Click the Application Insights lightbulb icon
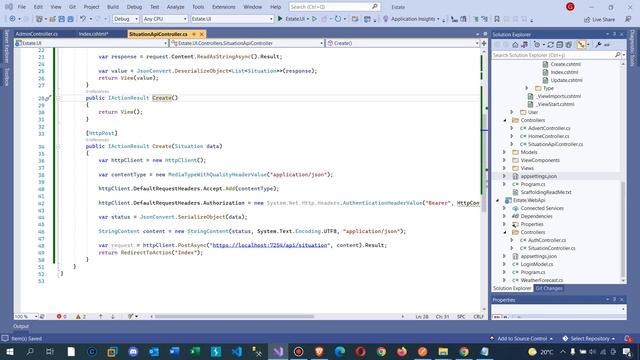Viewport: 640px width, 360px height. pyautogui.click(x=385, y=19)
